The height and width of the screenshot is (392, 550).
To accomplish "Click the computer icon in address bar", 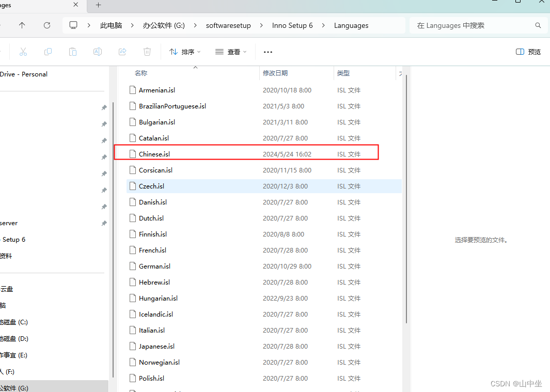I will [73, 25].
